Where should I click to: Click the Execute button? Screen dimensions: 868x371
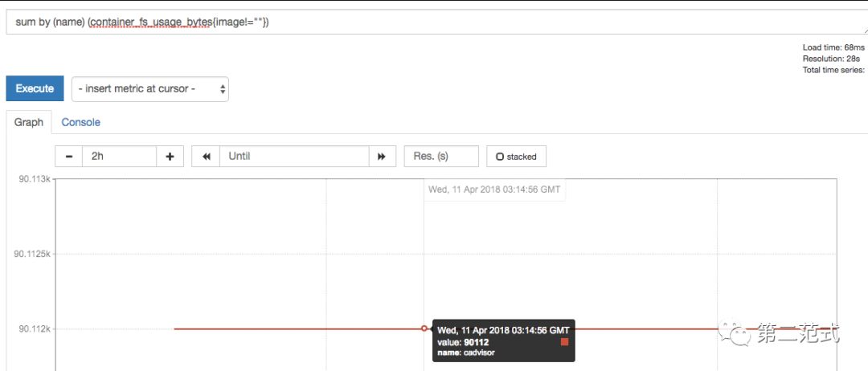pos(35,88)
